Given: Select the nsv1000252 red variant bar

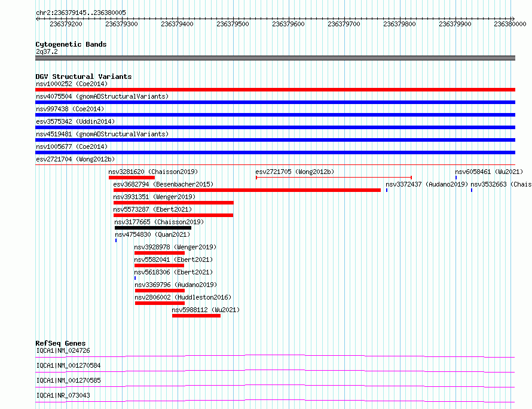Looking at the screenshot, I should tap(275, 90).
